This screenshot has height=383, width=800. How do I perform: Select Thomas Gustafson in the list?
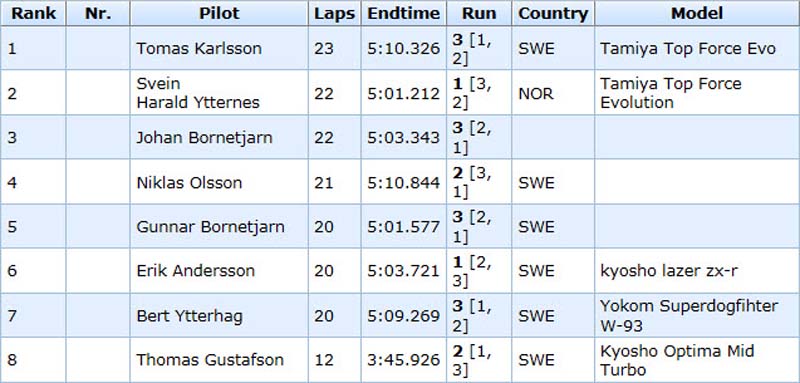click(210, 360)
